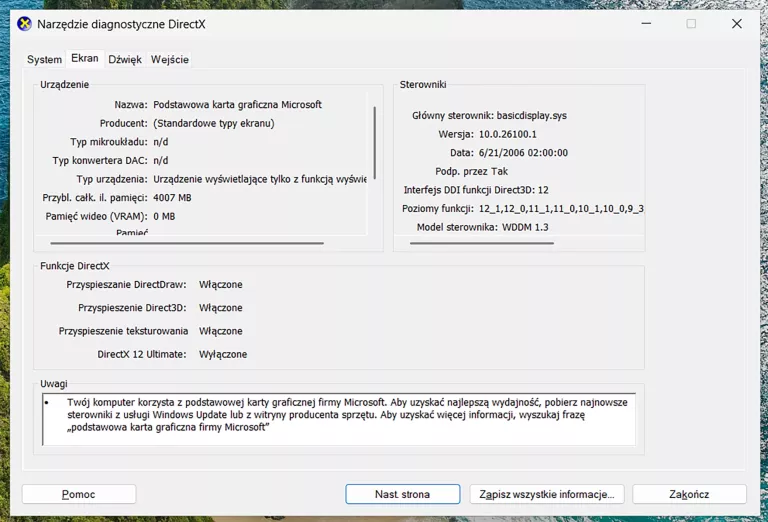
Task: Click Zapisz wszystkie informacje button
Action: [x=550, y=494]
